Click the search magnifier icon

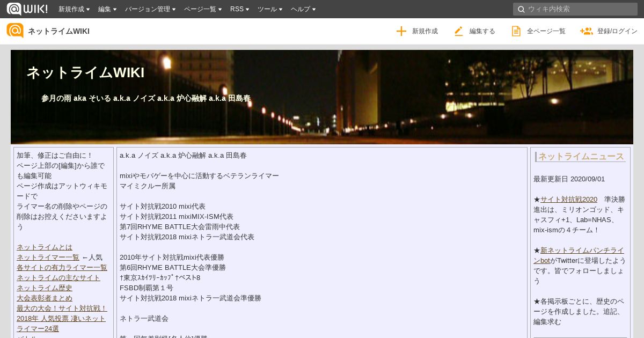point(521,9)
